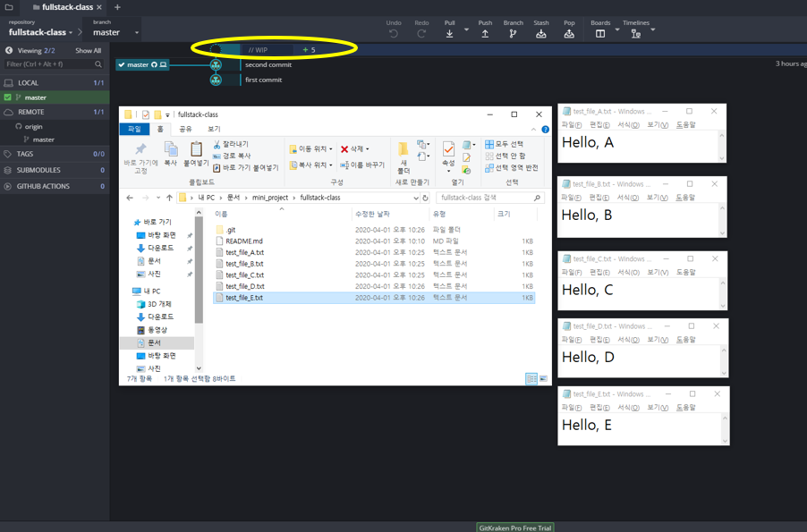Click 이름 바꾸기 rename button

point(362,165)
